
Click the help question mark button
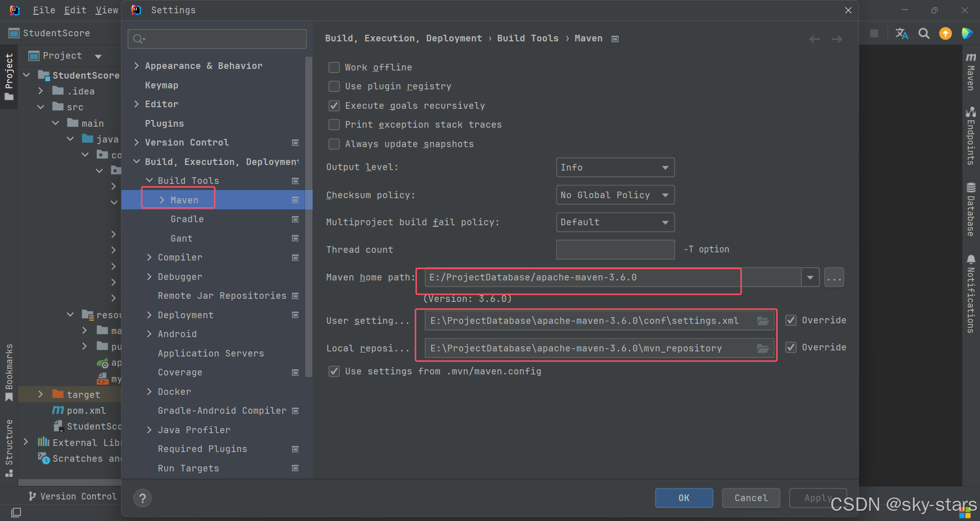tap(142, 498)
